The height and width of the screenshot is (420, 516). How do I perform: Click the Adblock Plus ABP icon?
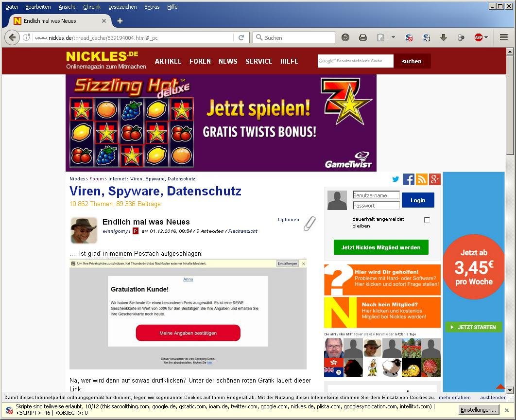click(479, 37)
